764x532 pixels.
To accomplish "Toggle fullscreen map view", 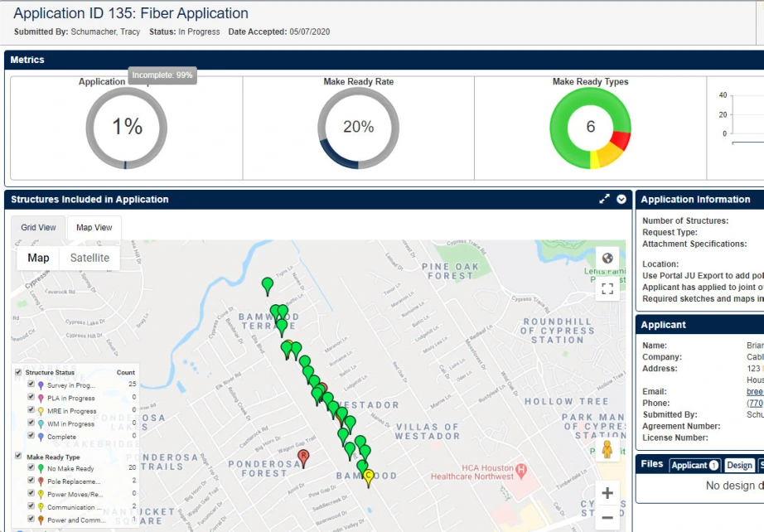I will click(607, 289).
